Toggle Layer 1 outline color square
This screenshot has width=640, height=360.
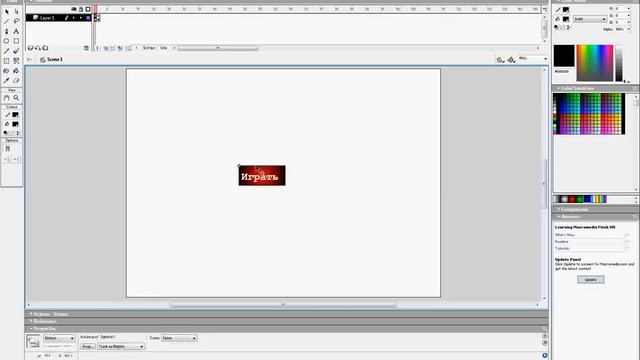[88, 18]
